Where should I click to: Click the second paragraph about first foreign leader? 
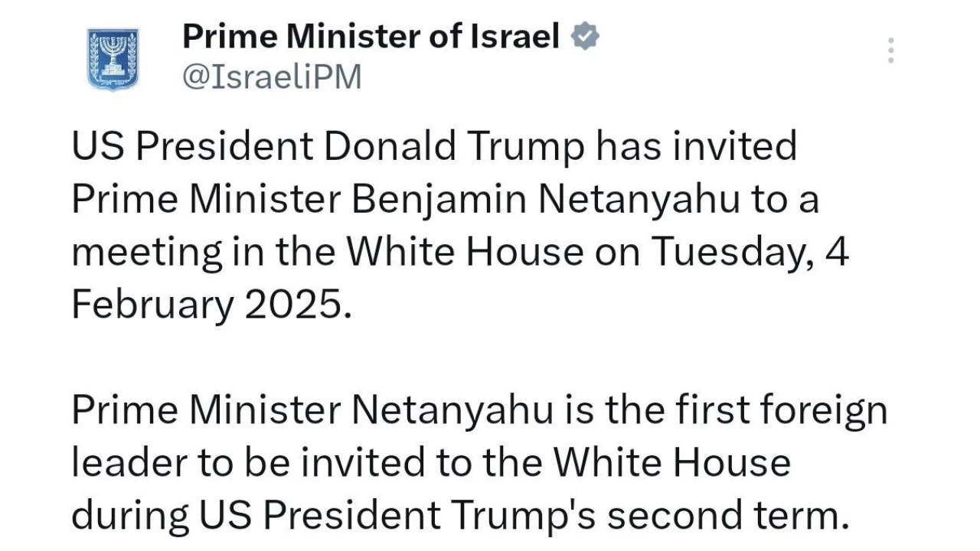[x=479, y=463]
